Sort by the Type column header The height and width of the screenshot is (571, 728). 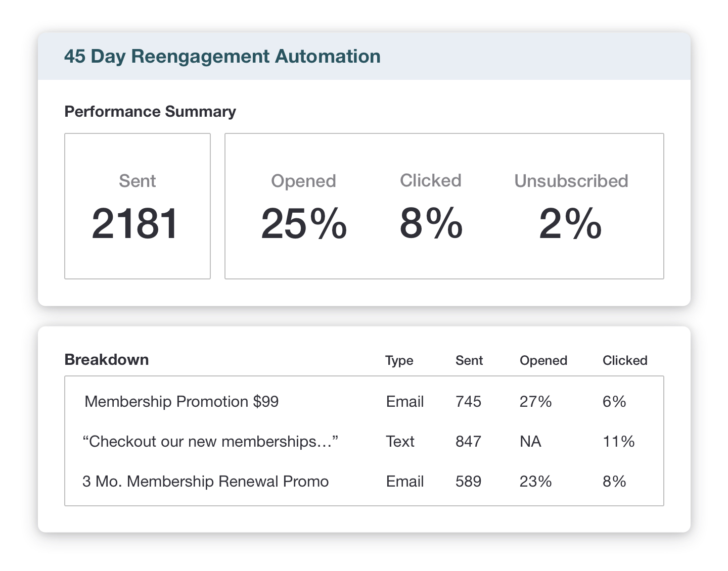click(x=399, y=361)
